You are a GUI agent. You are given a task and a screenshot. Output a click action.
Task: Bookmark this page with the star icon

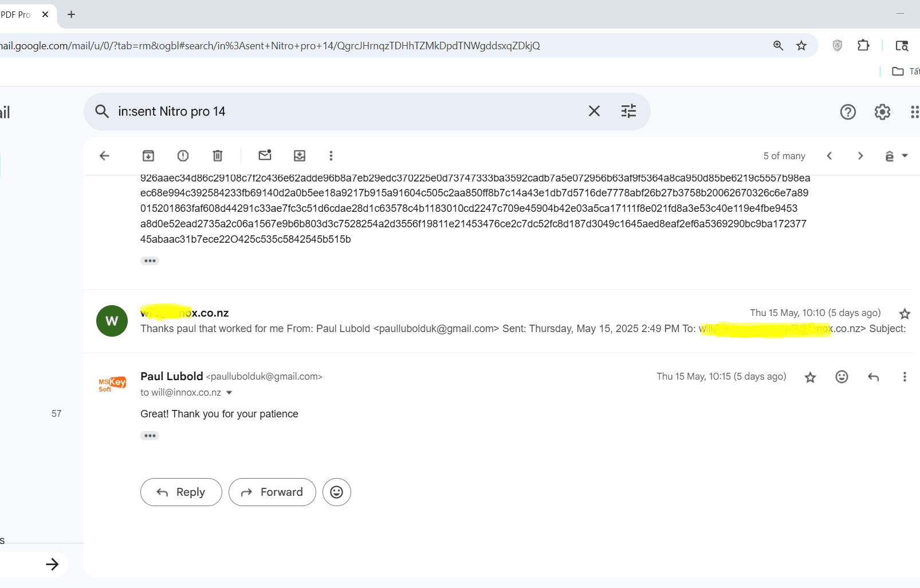click(x=801, y=46)
